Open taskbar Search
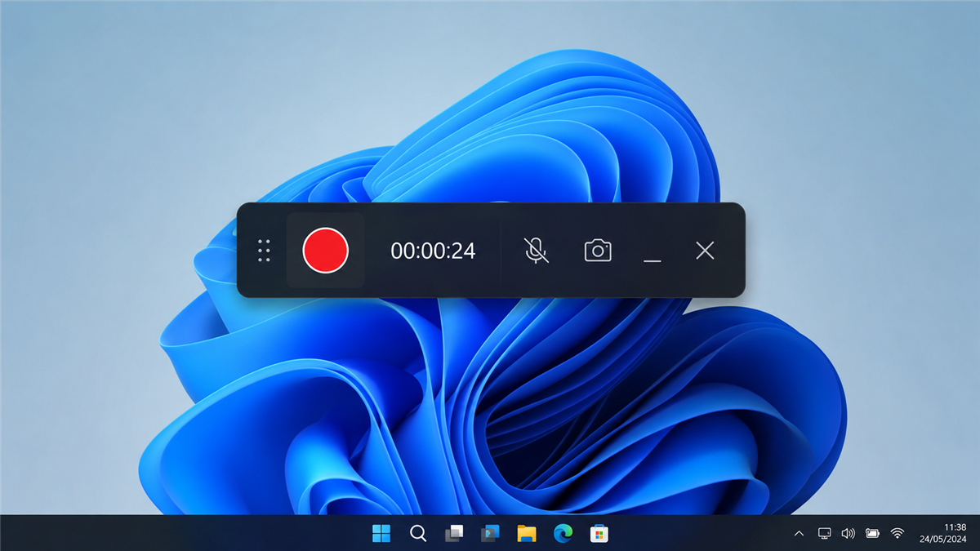This screenshot has width=980, height=551. pyautogui.click(x=417, y=534)
